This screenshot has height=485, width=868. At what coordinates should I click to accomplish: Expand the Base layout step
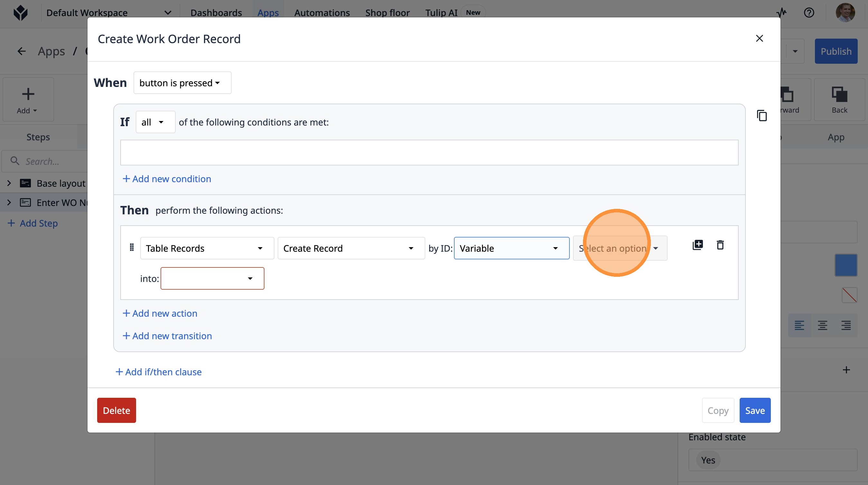[9, 183]
